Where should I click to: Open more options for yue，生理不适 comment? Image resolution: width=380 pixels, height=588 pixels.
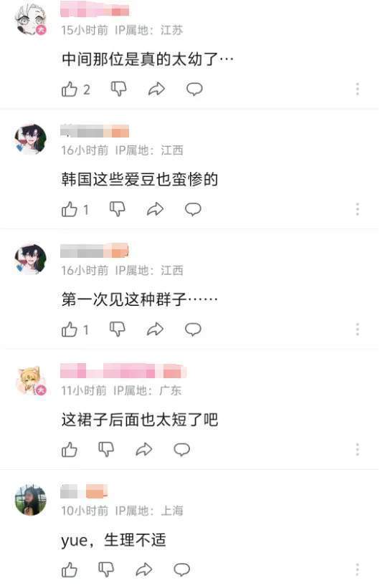coord(358,569)
